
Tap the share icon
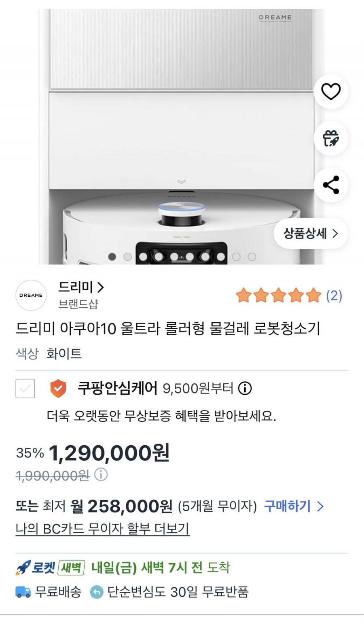click(330, 185)
